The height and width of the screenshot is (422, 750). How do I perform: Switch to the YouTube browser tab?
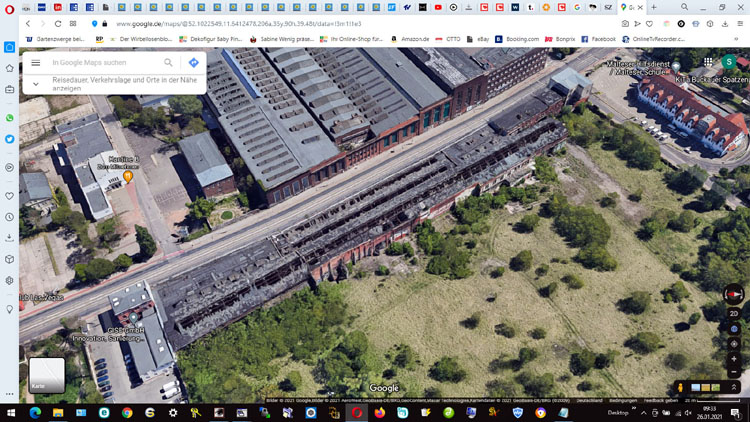click(x=438, y=7)
